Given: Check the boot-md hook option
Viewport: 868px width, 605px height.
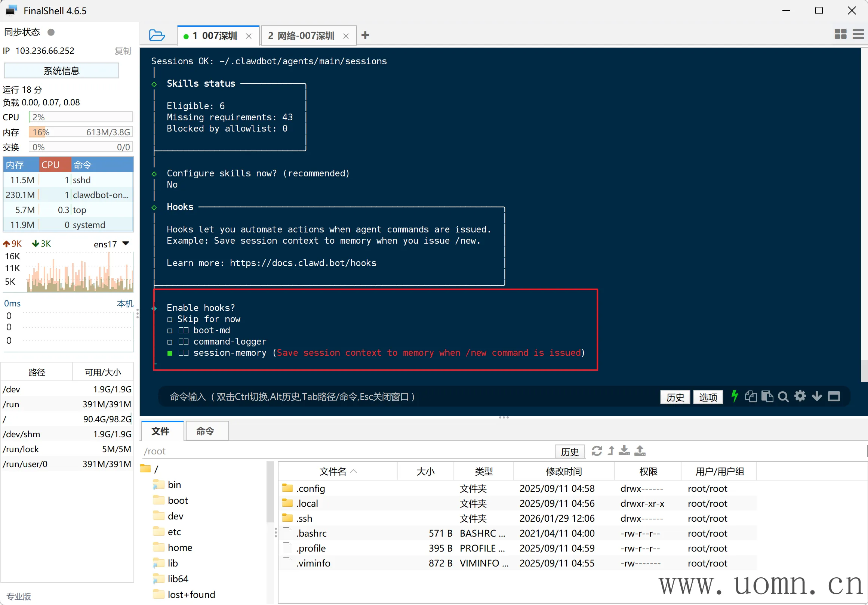Looking at the screenshot, I should click(170, 331).
